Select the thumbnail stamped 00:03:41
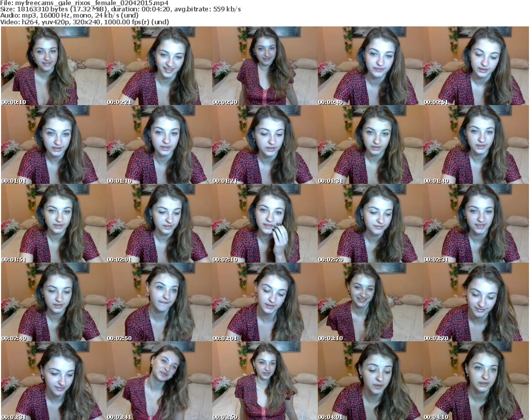Image resolution: width=530 pixels, height=420 pixels. point(159,381)
